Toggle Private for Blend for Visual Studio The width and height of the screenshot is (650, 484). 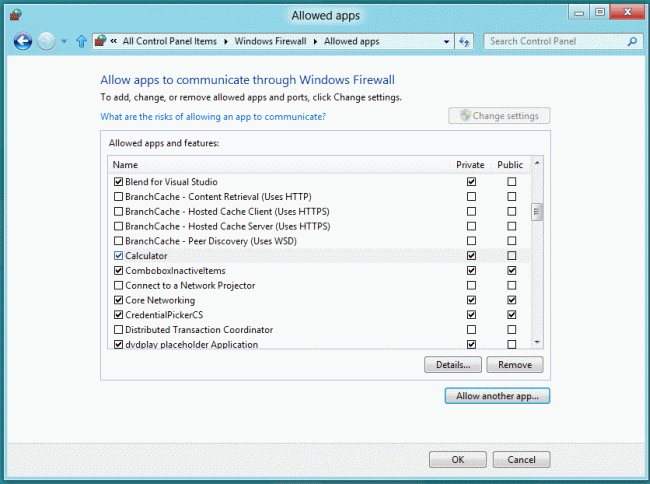pos(471,182)
